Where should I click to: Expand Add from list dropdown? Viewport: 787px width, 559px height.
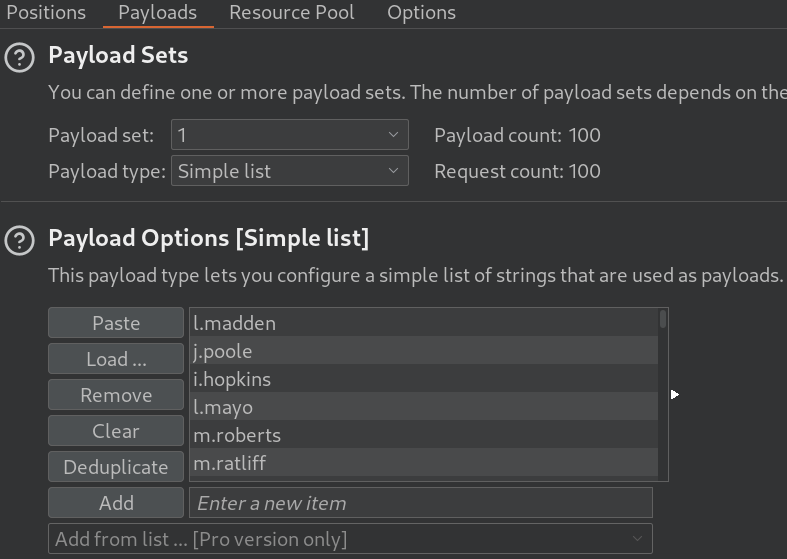[350, 539]
